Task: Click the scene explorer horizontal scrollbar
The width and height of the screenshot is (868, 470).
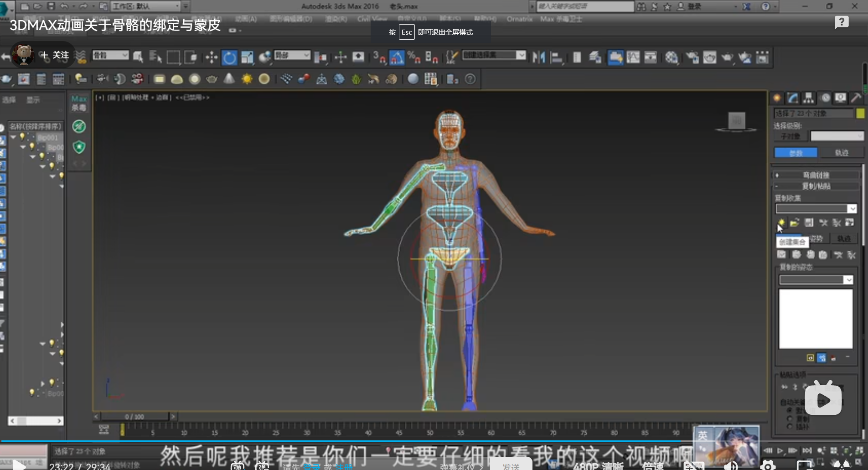Action: click(36, 421)
